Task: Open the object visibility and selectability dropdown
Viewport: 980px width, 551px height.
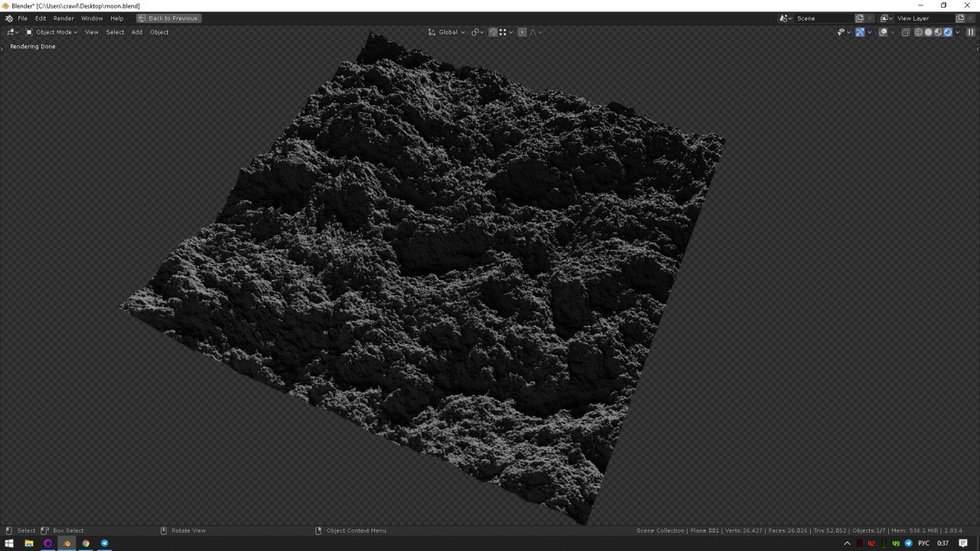Action: coord(844,32)
